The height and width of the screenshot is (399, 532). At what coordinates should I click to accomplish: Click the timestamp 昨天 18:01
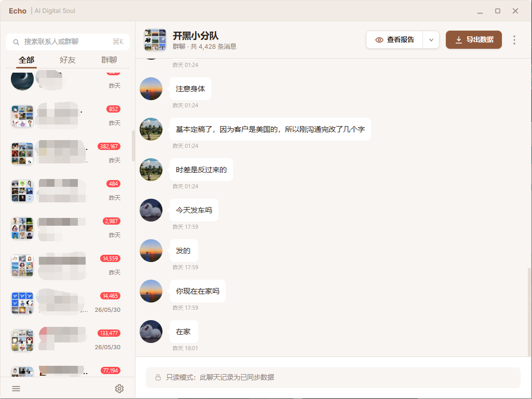click(185, 348)
